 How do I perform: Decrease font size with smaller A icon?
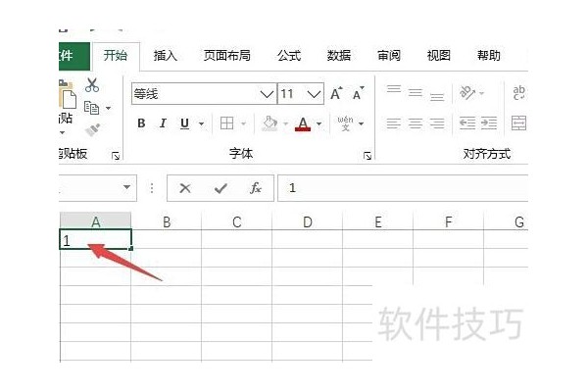coord(358,94)
